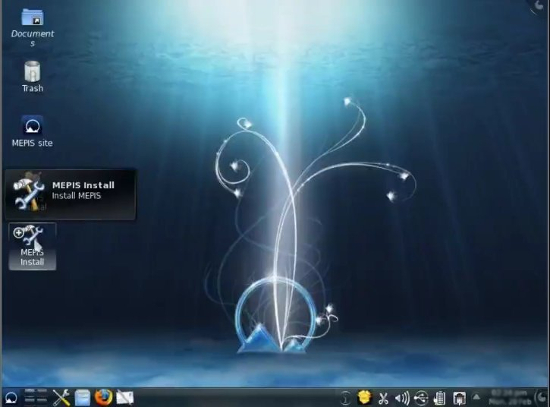
Task: Click the Klipper scissors clipboard tray icon
Action: [383, 399]
